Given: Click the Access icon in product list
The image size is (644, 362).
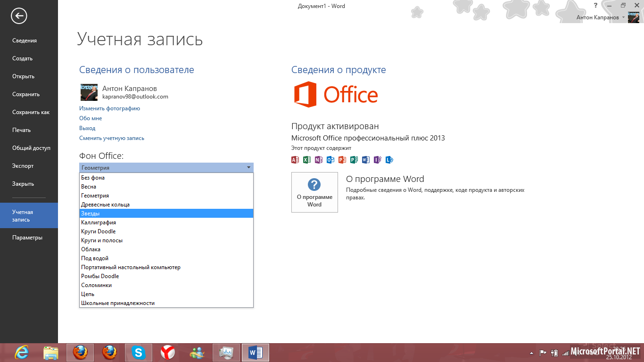Looking at the screenshot, I should (295, 160).
